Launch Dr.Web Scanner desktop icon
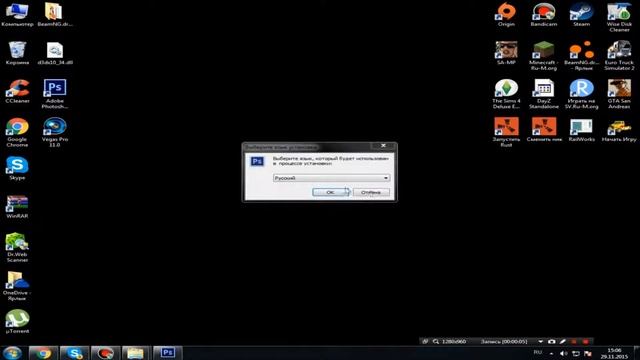Viewport: 640px width, 360px height. [x=17, y=247]
